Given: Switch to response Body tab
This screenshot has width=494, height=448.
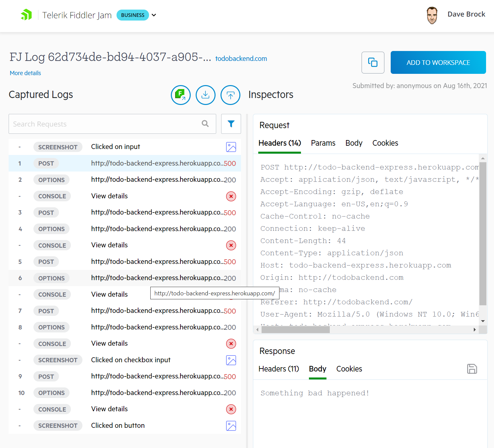Looking at the screenshot, I should pyautogui.click(x=318, y=369).
